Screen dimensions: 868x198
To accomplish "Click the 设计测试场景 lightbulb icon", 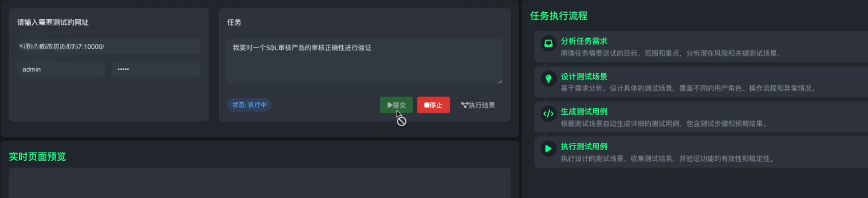I will point(548,78).
